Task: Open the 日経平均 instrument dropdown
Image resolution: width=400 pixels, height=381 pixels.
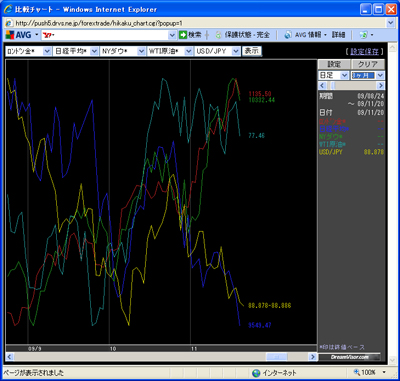Action: [94, 51]
